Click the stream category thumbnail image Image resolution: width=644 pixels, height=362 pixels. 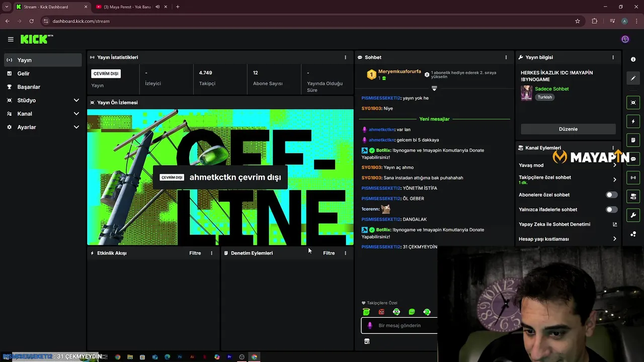(x=526, y=93)
